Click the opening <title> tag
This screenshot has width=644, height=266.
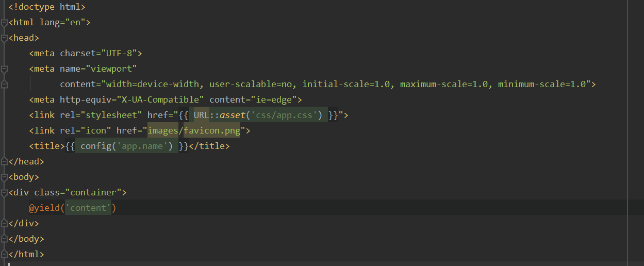pyautogui.click(x=47, y=146)
